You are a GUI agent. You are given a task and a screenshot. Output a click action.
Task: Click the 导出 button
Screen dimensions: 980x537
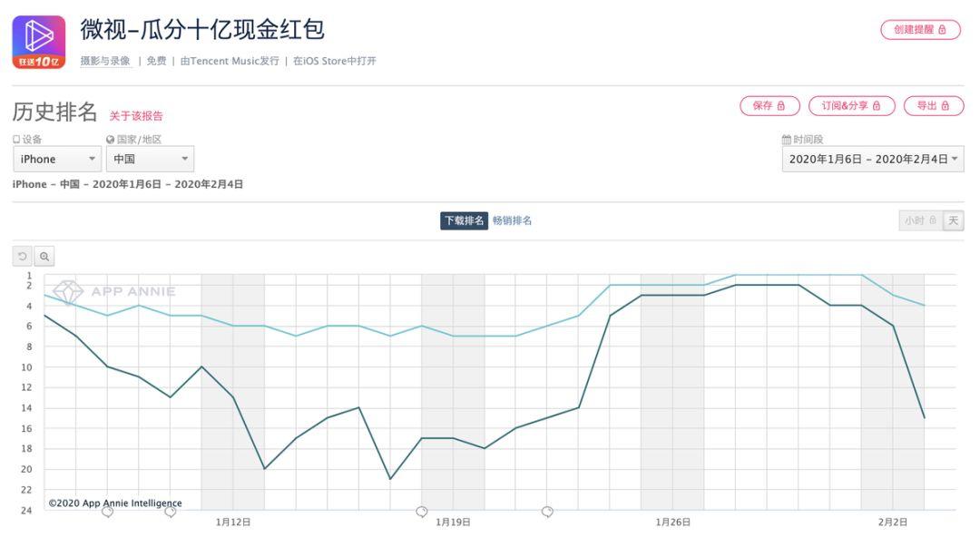pyautogui.click(x=933, y=105)
